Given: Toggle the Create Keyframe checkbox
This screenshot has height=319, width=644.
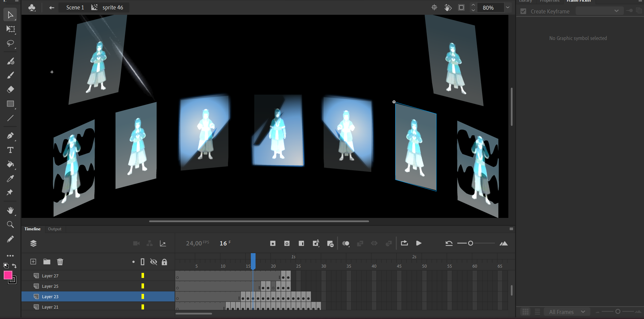Looking at the screenshot, I should (x=523, y=11).
